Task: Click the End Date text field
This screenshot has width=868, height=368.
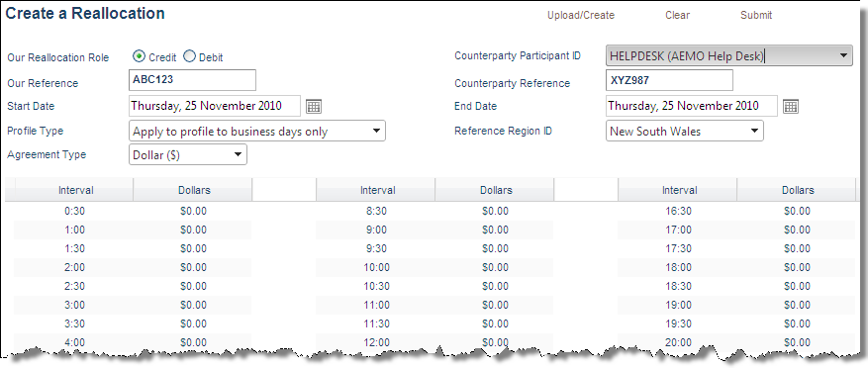Action: 692,106
